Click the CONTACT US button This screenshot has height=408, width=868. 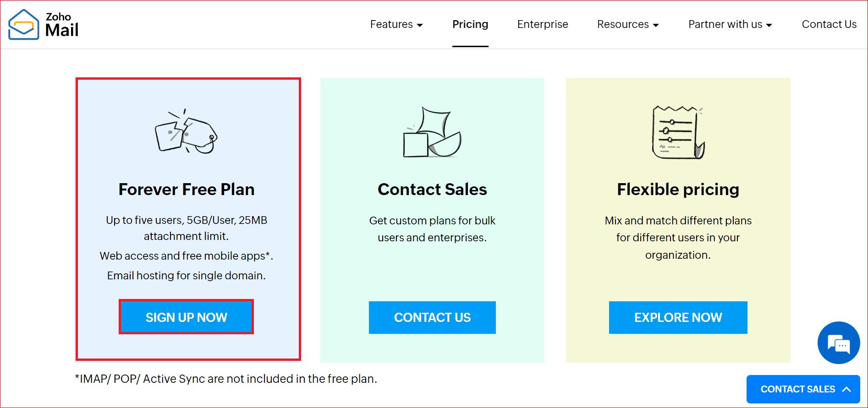(x=432, y=317)
